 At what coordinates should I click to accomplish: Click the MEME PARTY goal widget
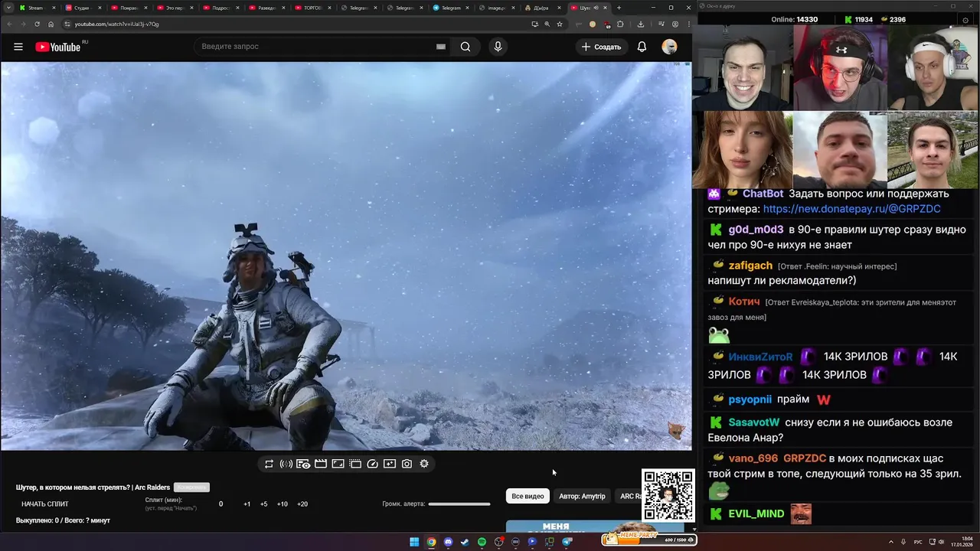click(649, 539)
